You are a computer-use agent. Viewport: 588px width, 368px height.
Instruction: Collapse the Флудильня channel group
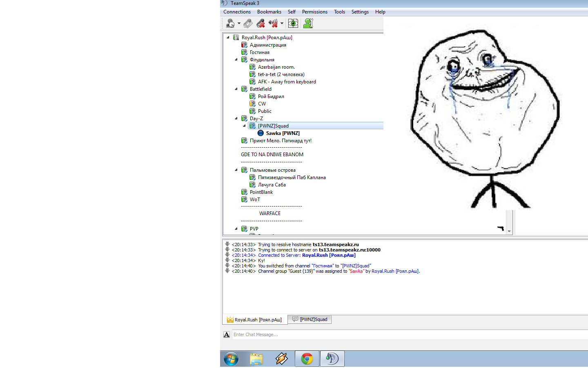pos(236,59)
